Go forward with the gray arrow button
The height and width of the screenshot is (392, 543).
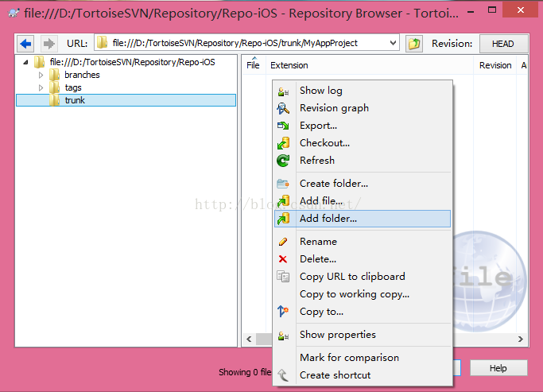[48, 44]
